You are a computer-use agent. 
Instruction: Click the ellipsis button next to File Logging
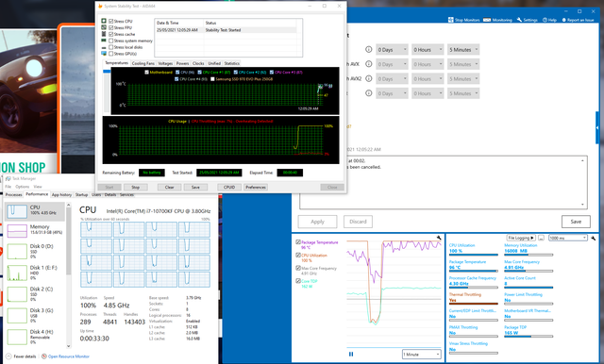coord(541,239)
